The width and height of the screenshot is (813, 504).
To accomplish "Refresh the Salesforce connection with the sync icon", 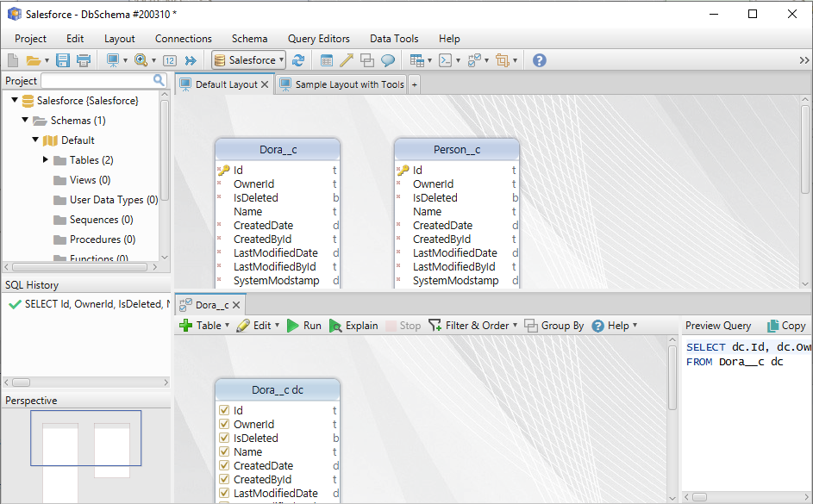I will point(298,60).
